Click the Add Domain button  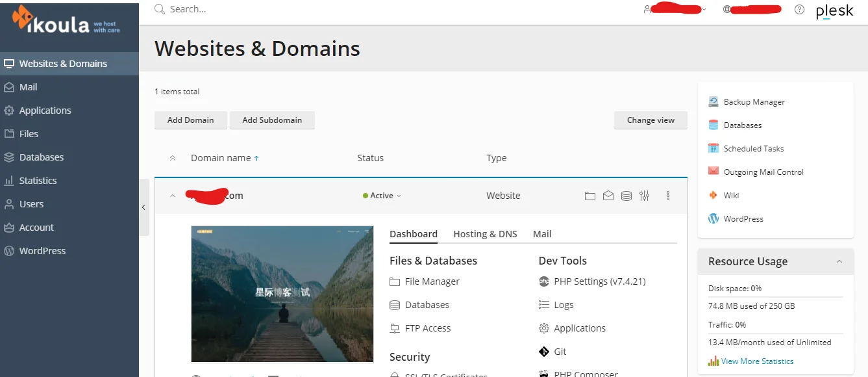[x=190, y=120]
